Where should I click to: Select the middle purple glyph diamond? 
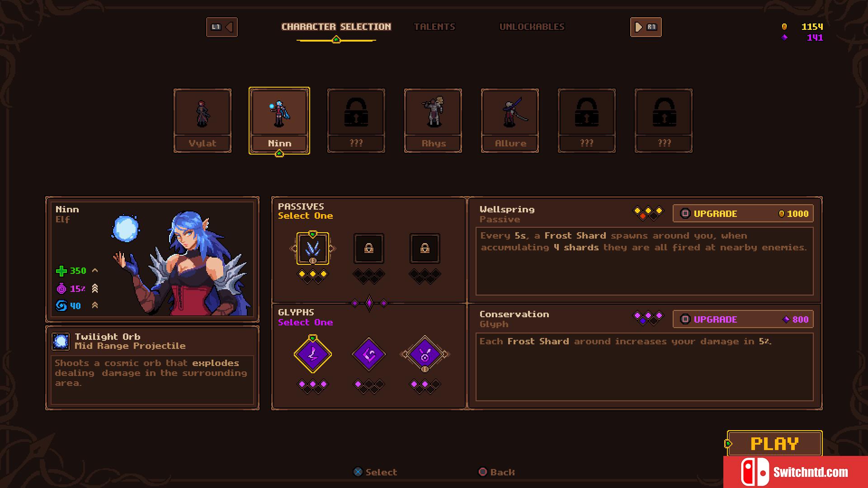point(369,355)
